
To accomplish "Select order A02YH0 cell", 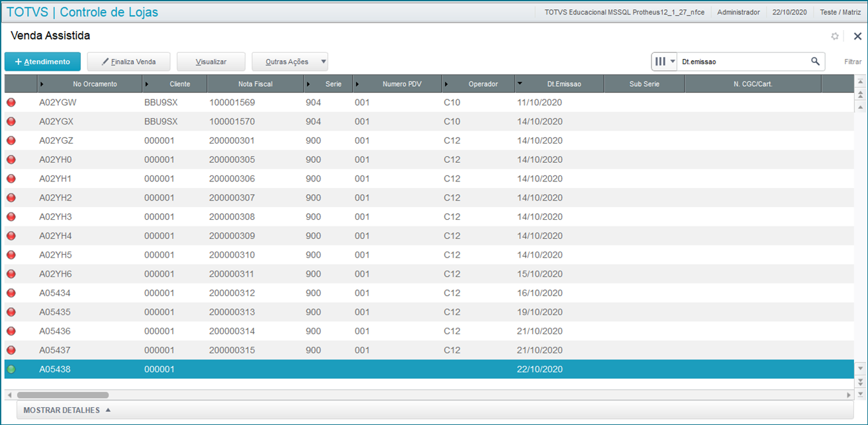I will tap(56, 160).
